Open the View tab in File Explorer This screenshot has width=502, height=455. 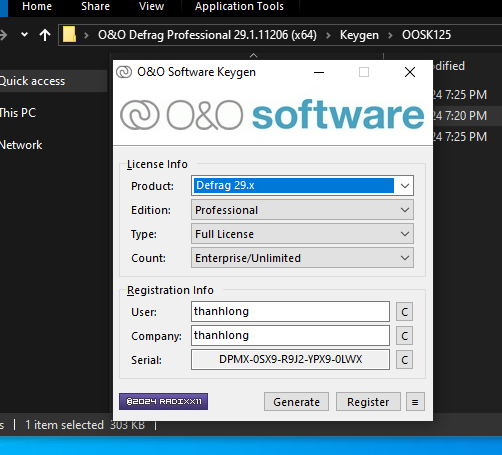pos(151,6)
